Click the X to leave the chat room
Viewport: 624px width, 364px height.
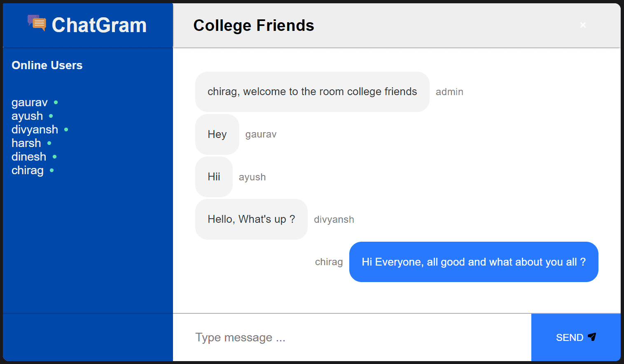coord(583,25)
